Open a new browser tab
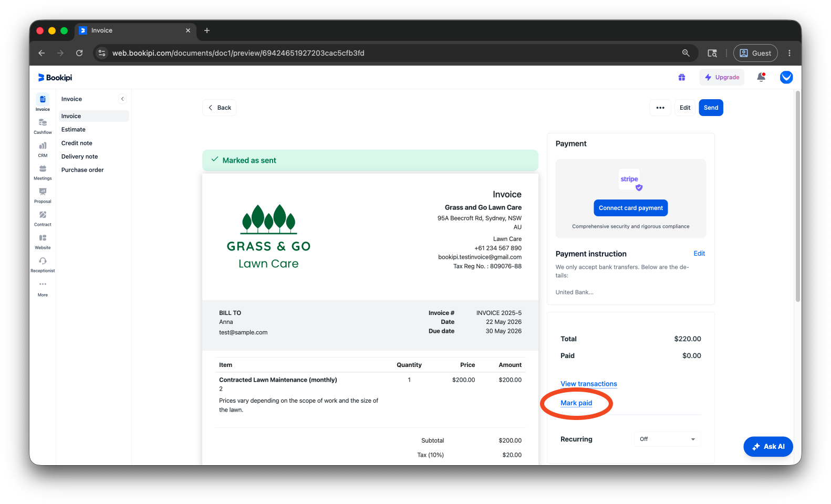This screenshot has width=831, height=504. [x=207, y=30]
